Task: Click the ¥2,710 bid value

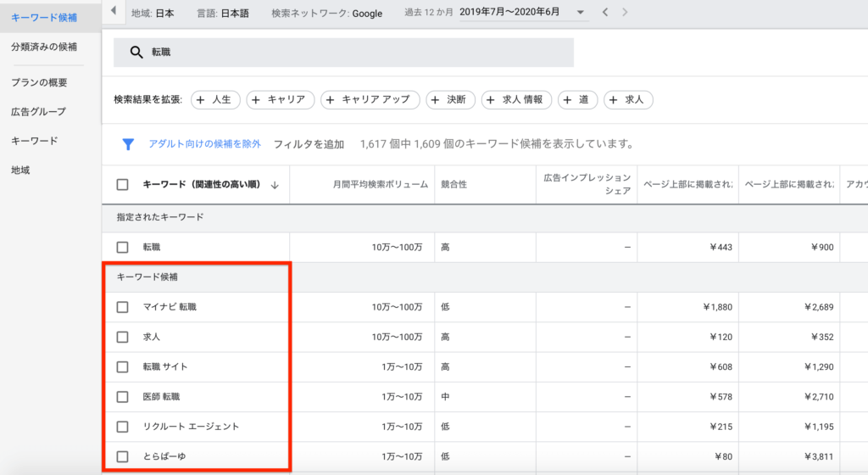Action: point(819,397)
